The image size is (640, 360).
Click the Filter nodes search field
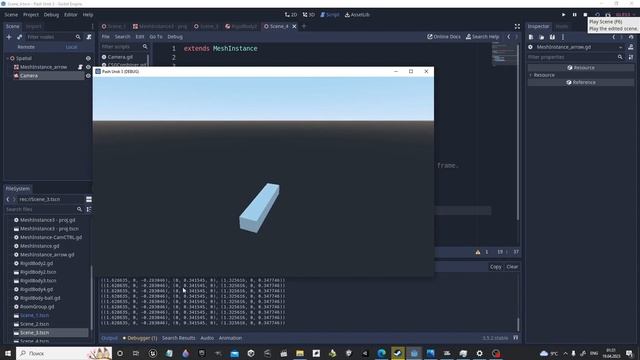(x=53, y=37)
